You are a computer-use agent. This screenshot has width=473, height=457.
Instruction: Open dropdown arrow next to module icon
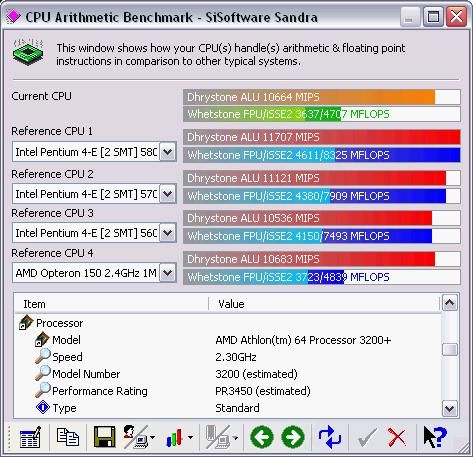click(x=236, y=437)
